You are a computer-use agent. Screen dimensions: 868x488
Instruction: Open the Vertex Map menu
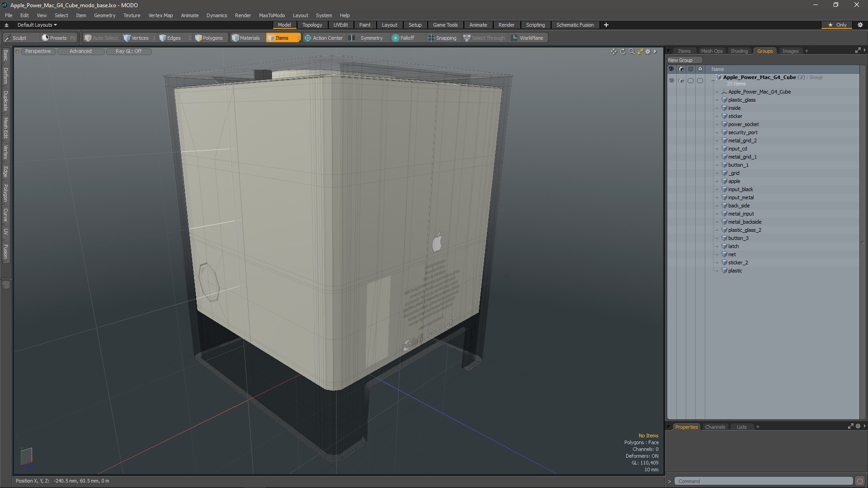click(x=160, y=15)
